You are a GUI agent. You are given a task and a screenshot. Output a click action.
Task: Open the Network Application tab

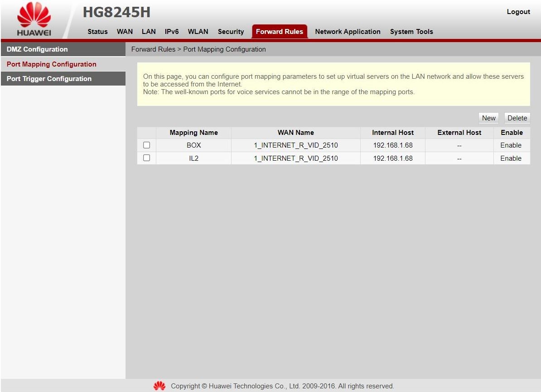pos(348,32)
